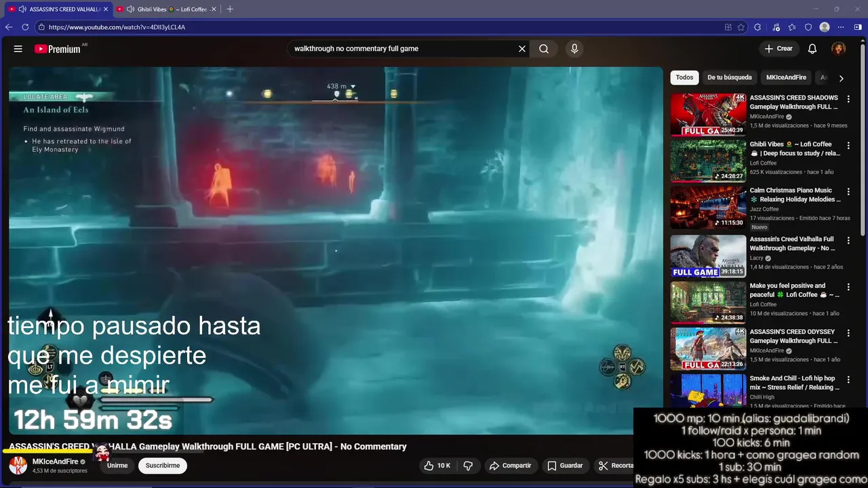
Task: Select the MKIceAndFire filter chip
Action: pyautogui.click(x=786, y=77)
